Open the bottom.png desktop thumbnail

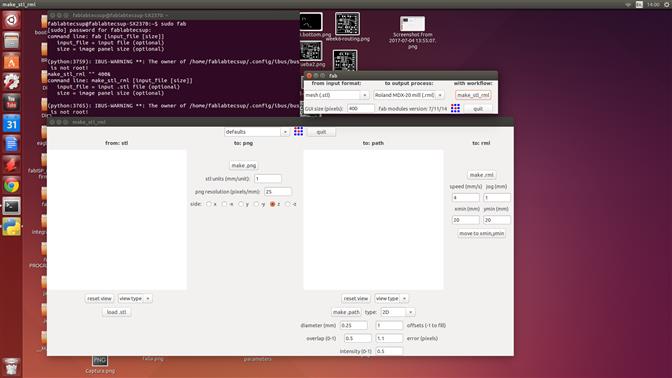(312, 25)
